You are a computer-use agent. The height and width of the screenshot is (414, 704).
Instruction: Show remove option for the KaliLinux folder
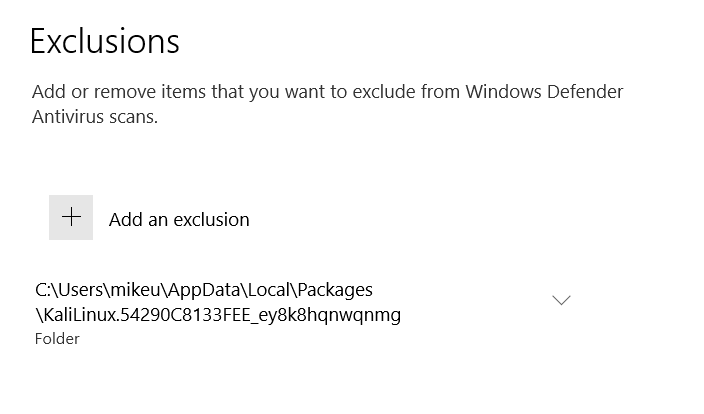[x=561, y=300]
